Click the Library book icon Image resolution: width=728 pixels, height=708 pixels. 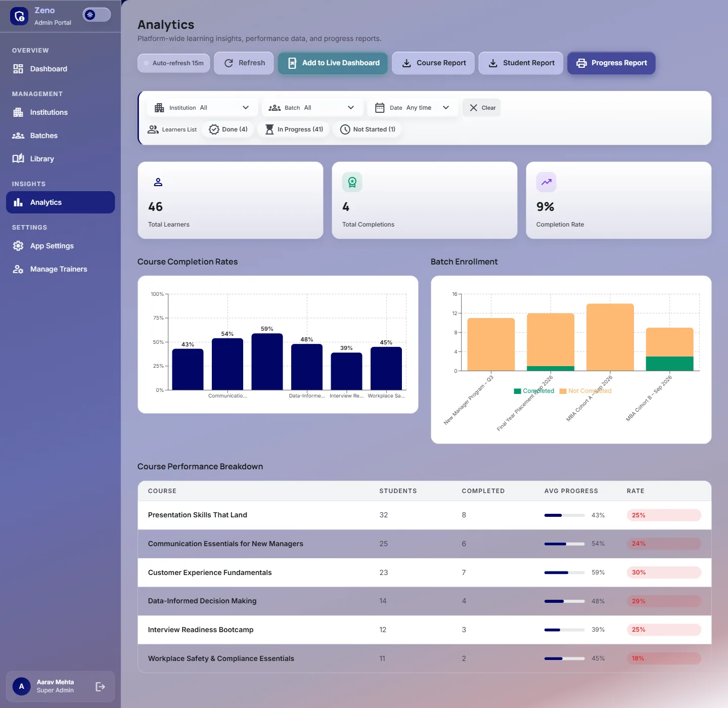(18, 159)
